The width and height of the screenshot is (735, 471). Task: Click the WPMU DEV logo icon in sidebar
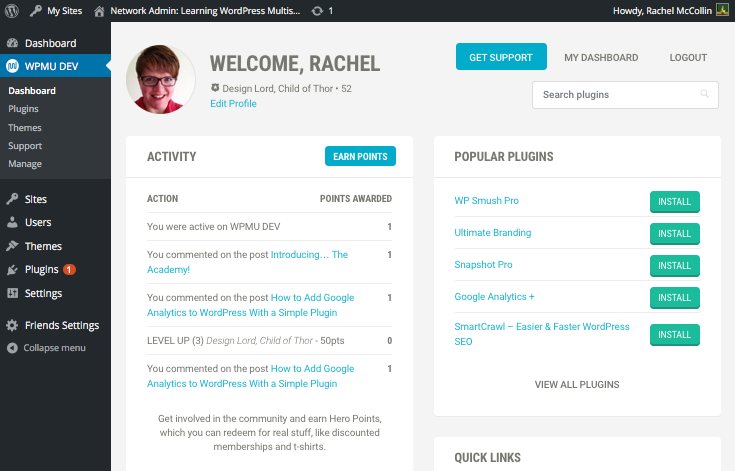[x=13, y=66]
